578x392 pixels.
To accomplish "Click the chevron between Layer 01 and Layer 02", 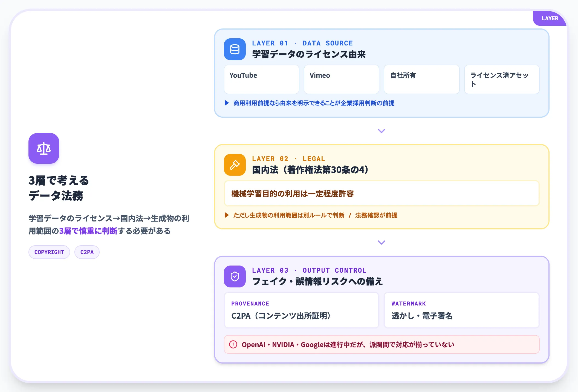I will (382, 131).
